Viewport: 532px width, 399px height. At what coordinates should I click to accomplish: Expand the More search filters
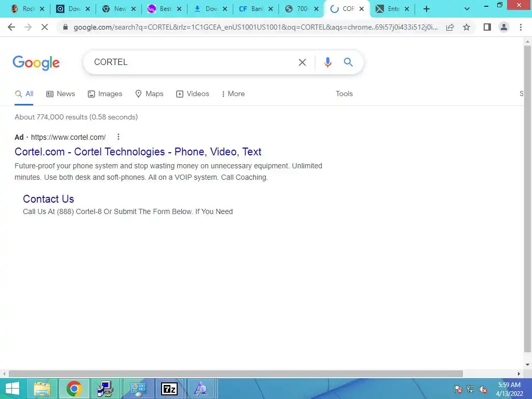pyautogui.click(x=233, y=94)
